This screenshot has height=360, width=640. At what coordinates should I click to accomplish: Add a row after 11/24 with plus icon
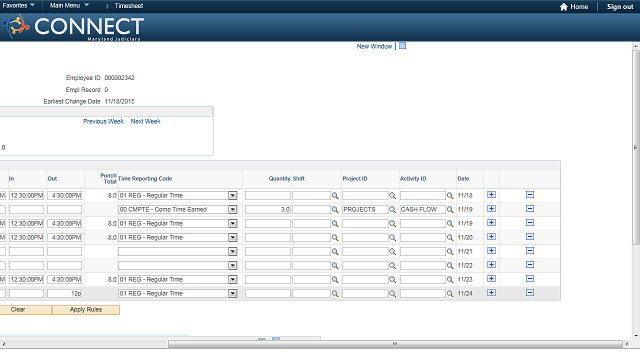[491, 293]
